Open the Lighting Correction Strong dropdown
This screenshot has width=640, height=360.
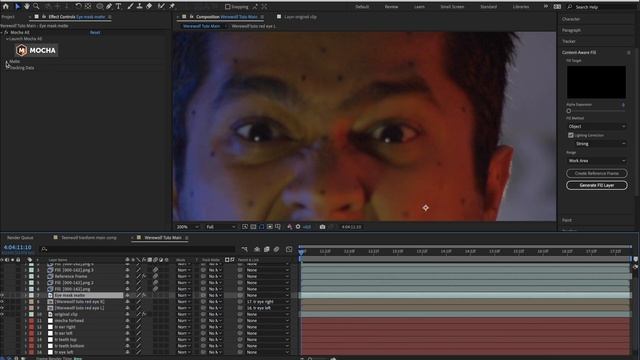pos(600,144)
